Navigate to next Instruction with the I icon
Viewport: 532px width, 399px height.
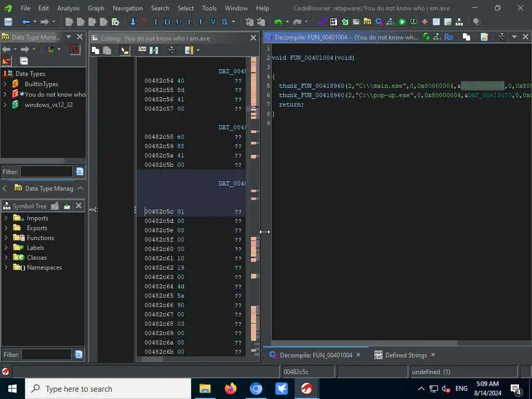[x=156, y=22]
